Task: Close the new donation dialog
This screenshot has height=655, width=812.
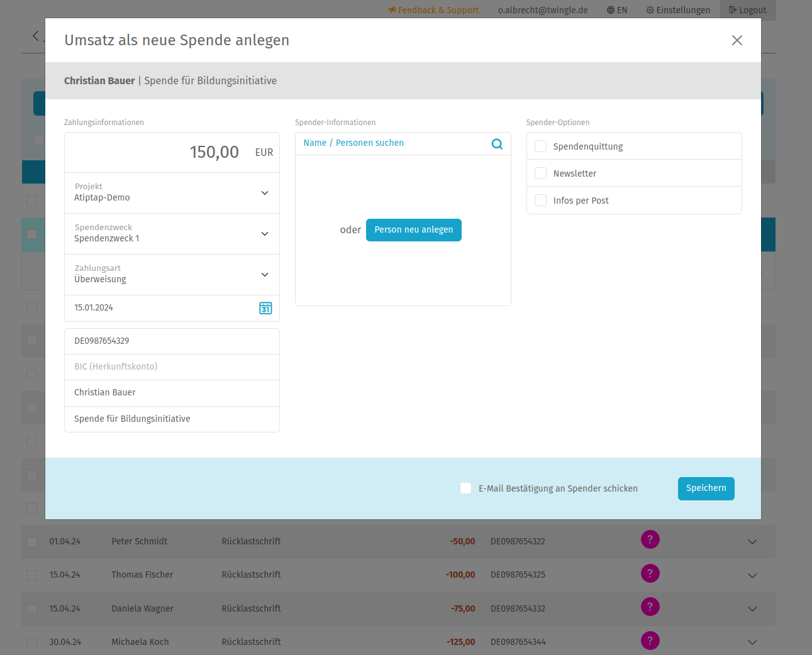Action: 737,40
